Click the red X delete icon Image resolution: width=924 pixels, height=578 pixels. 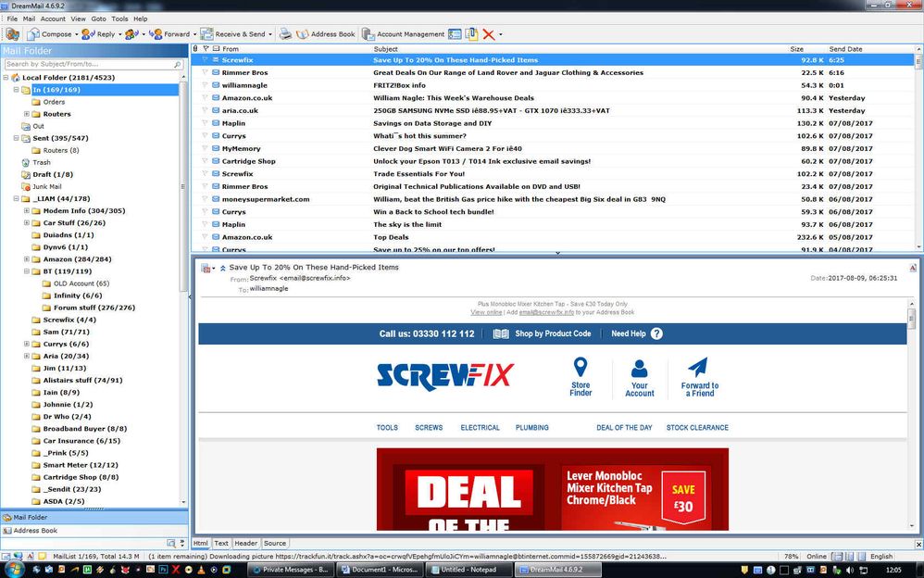(489, 34)
